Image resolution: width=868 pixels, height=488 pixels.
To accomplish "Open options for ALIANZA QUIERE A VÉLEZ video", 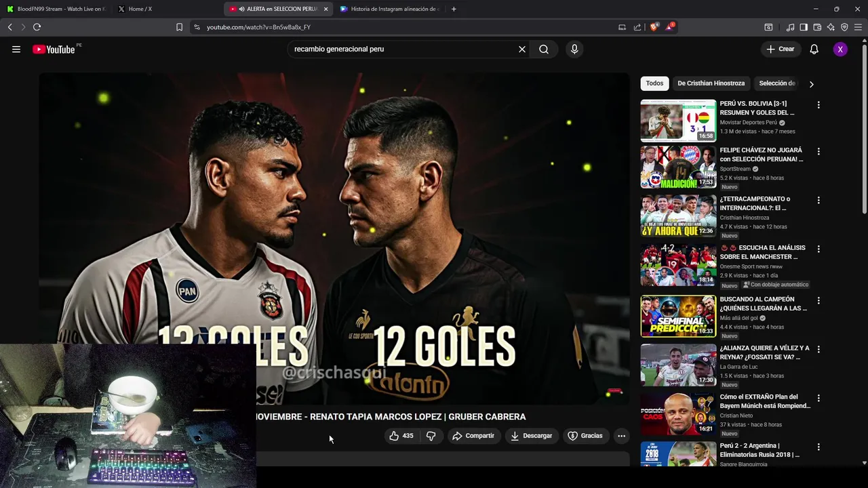I will click(x=818, y=349).
